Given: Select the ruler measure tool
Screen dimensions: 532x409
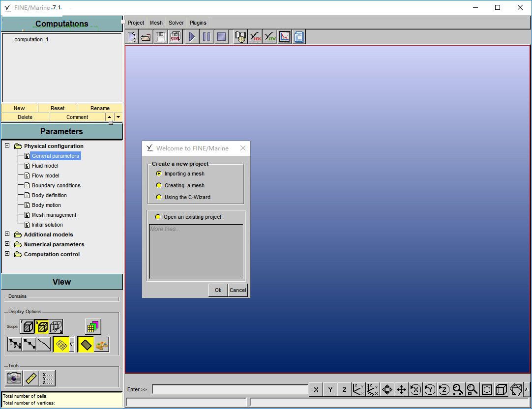Looking at the screenshot, I should coord(31,378).
